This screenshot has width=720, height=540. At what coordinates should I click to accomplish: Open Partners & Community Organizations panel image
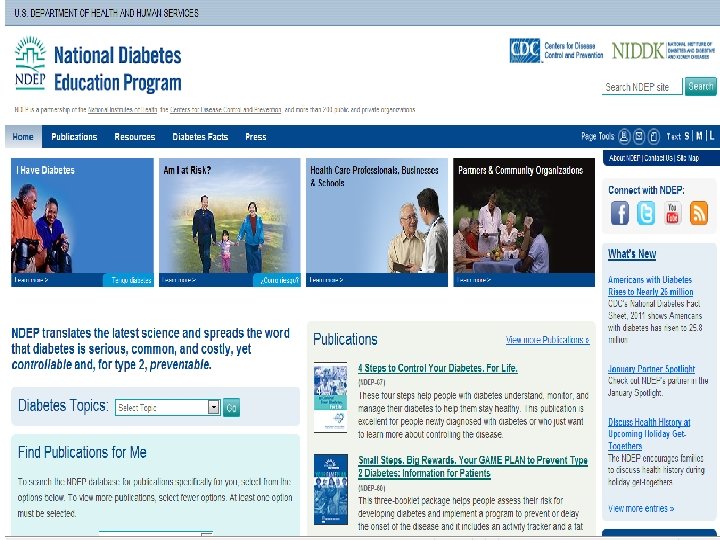click(524, 216)
